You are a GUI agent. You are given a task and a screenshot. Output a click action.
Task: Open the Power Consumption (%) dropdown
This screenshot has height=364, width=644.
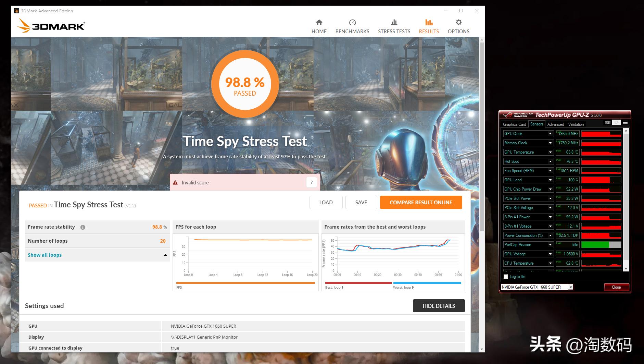pyautogui.click(x=550, y=235)
